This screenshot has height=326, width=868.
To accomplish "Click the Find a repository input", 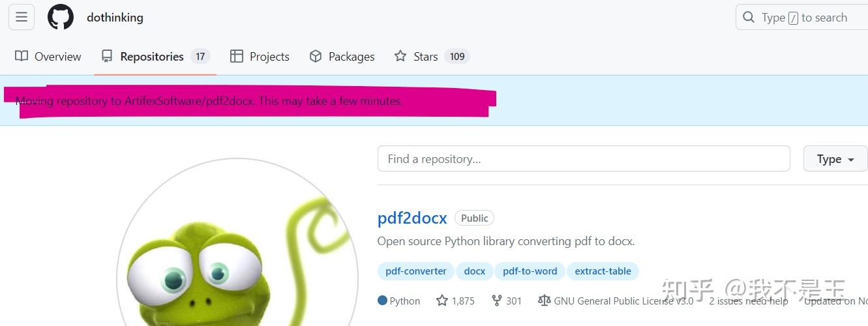I will tap(584, 159).
